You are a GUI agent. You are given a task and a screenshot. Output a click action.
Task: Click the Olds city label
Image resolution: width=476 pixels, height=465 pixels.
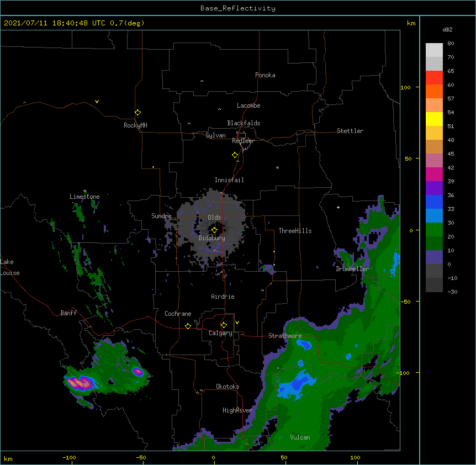(214, 218)
